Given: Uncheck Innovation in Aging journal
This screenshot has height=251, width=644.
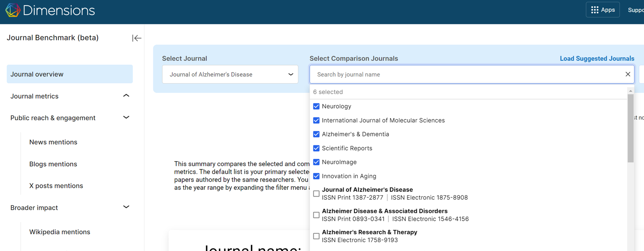Looking at the screenshot, I should [316, 176].
